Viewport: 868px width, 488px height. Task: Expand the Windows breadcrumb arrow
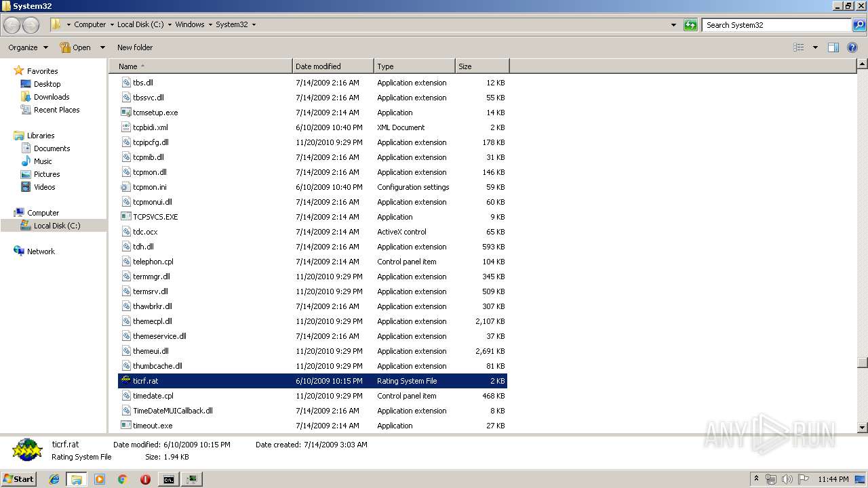210,24
